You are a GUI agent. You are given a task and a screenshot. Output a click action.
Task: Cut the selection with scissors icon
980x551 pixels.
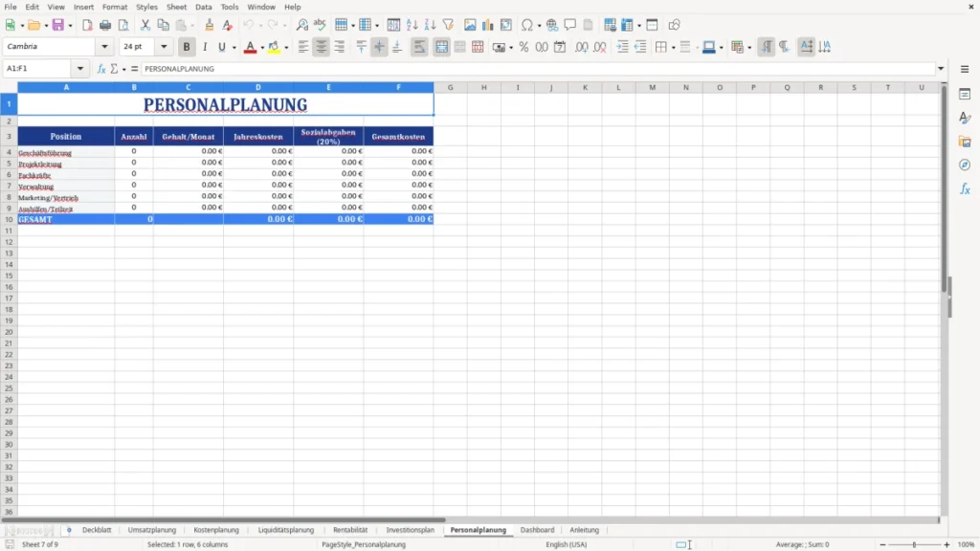coord(145,25)
